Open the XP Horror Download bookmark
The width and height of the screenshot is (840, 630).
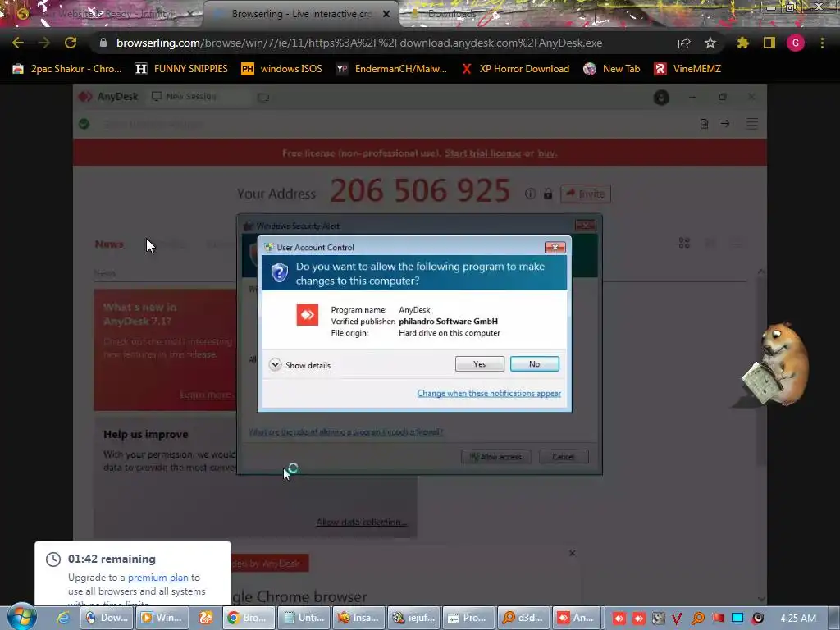point(515,69)
